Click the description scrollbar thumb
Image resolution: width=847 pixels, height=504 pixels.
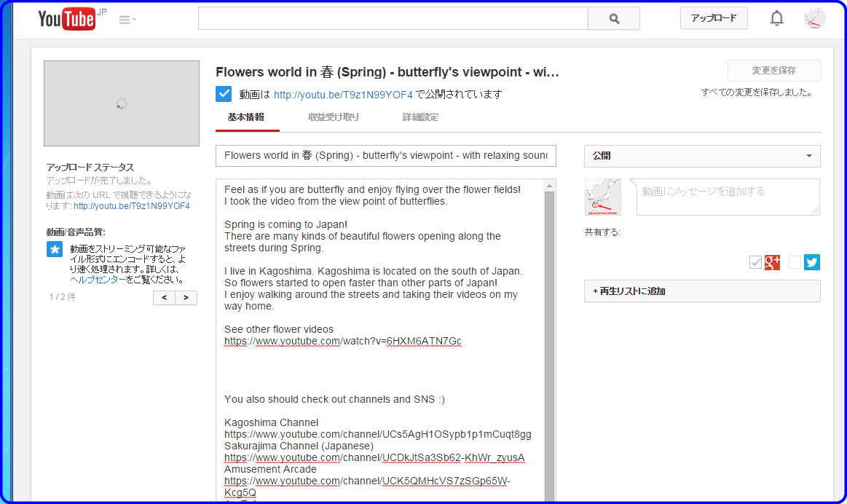point(549,346)
